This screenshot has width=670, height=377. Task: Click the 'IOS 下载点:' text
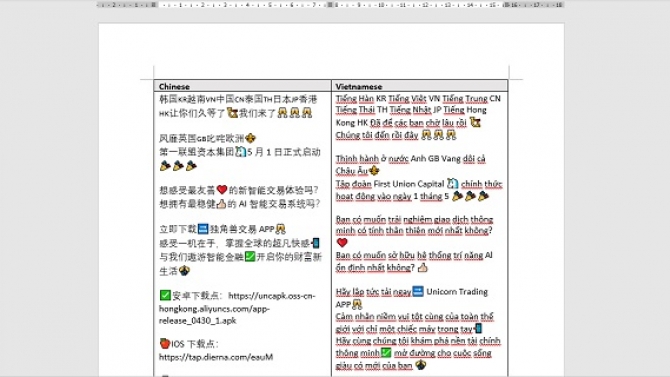point(195,344)
